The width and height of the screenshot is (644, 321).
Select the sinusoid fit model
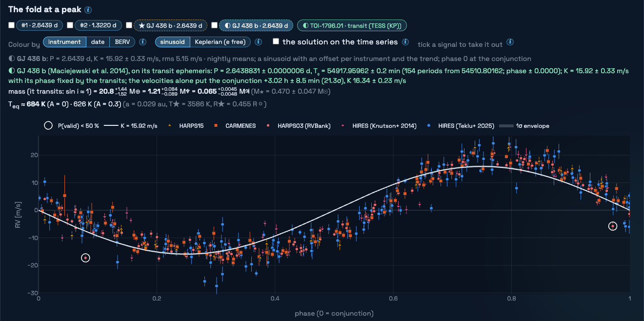point(172,42)
